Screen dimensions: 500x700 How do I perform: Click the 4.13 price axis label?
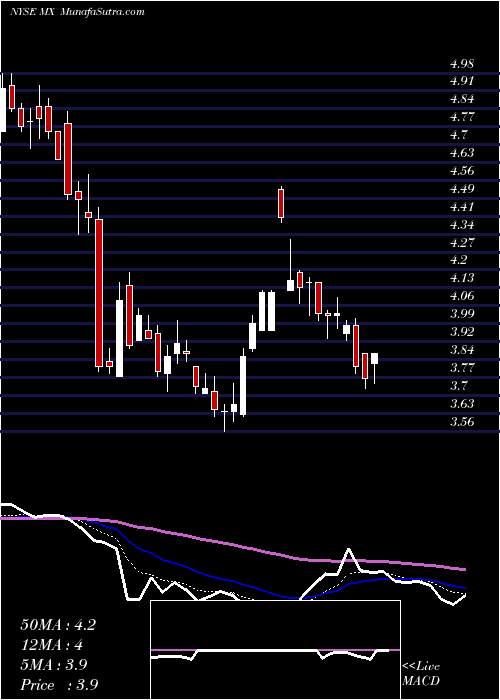[462, 278]
